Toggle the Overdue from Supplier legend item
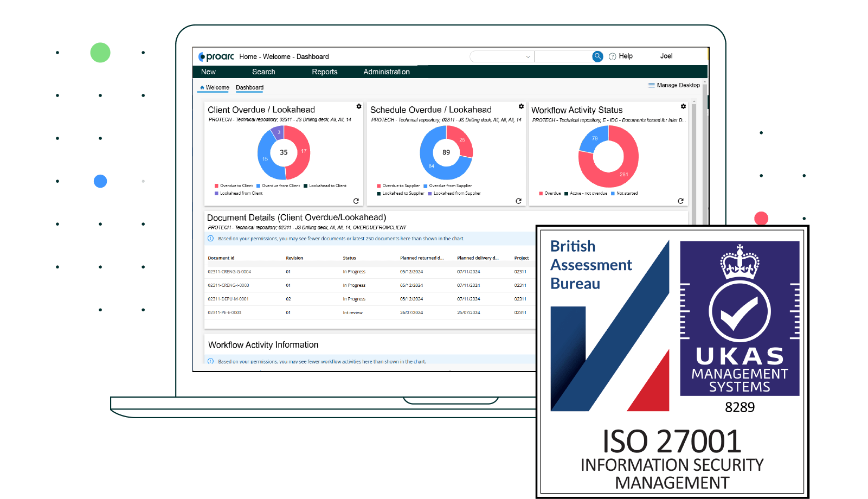Image resolution: width=868 pixels, height=499 pixels. (449, 185)
